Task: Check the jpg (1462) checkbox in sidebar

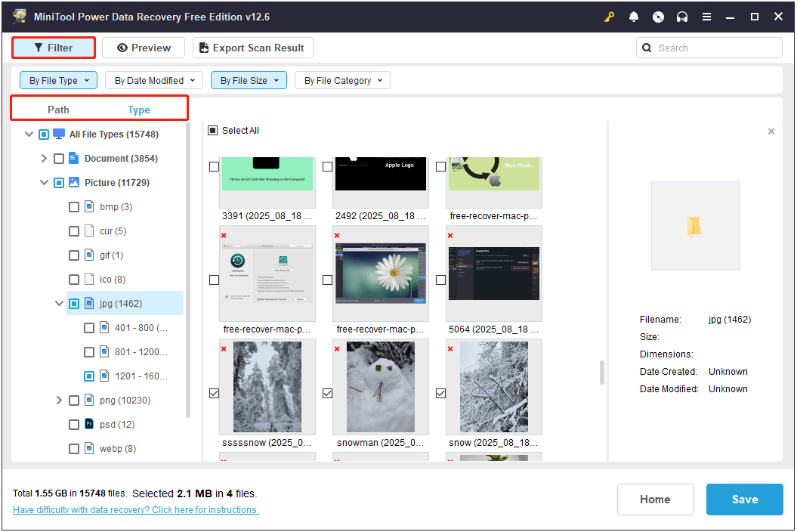Action: [x=74, y=303]
